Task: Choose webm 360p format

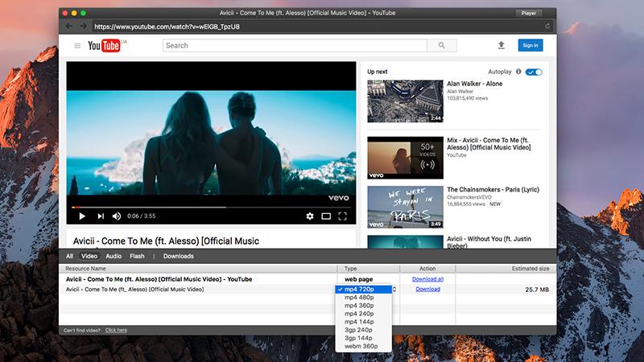Action: click(x=364, y=347)
